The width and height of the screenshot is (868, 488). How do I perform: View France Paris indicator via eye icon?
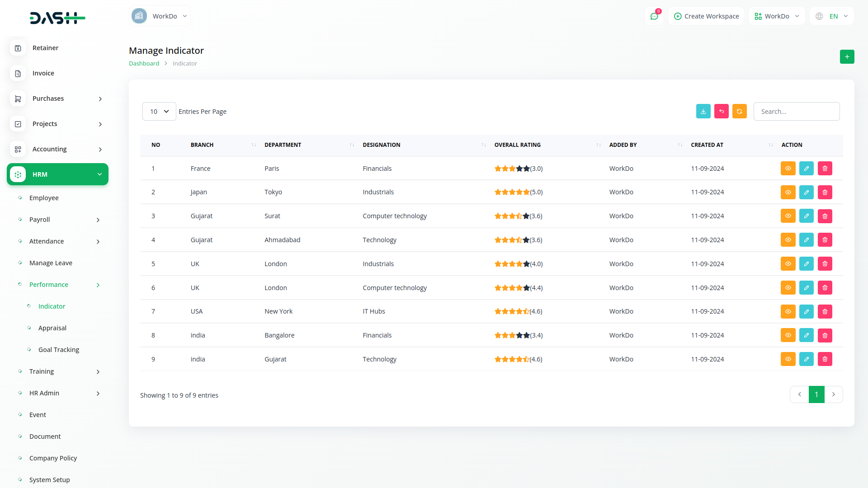788,169
